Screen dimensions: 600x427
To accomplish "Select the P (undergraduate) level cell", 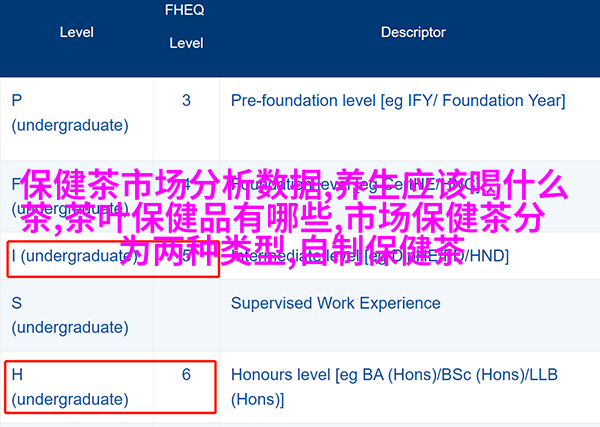I will tap(70, 113).
